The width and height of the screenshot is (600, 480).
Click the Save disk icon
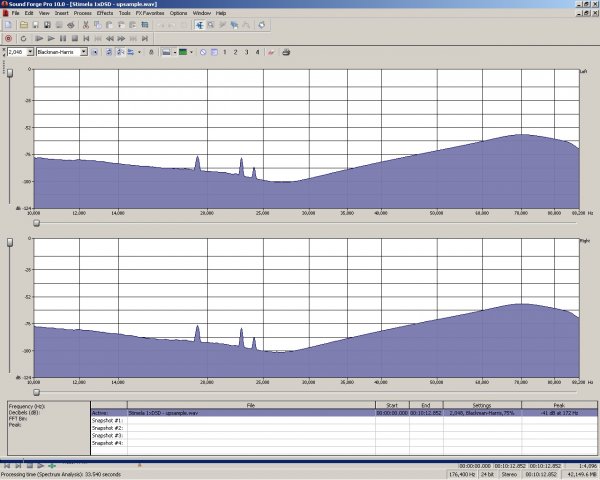(33, 24)
